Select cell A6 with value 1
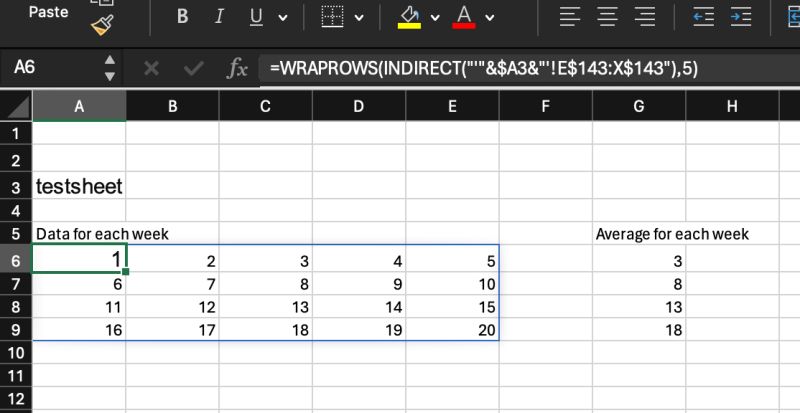800x413 pixels. pyautogui.click(x=79, y=259)
